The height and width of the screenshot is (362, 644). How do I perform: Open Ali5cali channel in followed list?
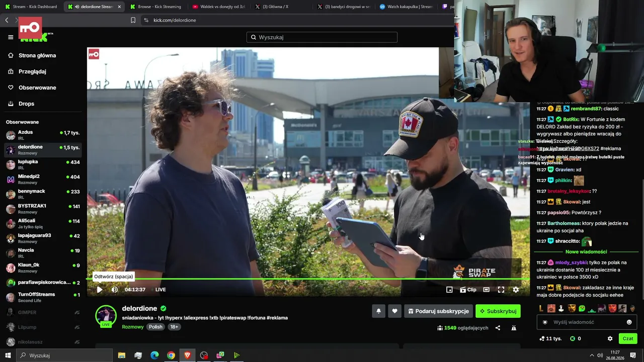[43, 224]
